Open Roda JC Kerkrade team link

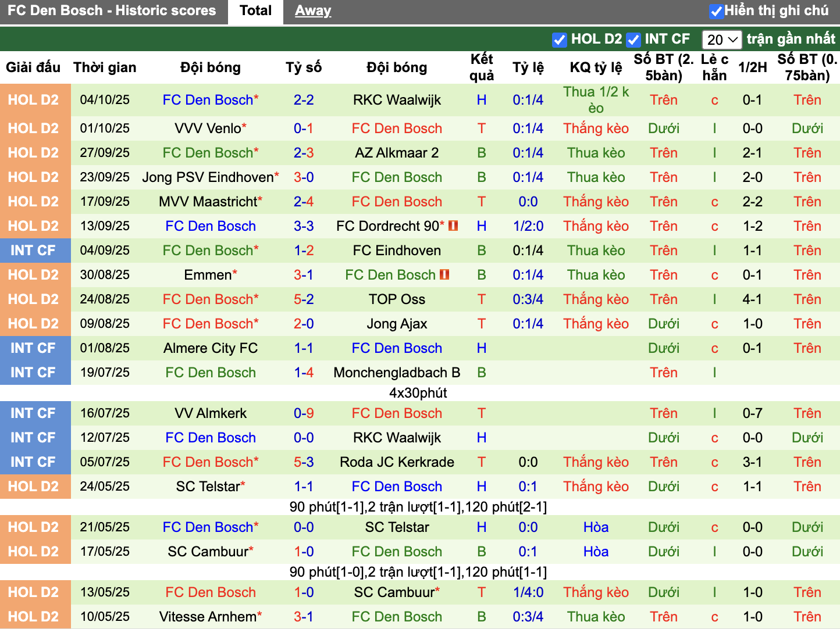tap(397, 462)
